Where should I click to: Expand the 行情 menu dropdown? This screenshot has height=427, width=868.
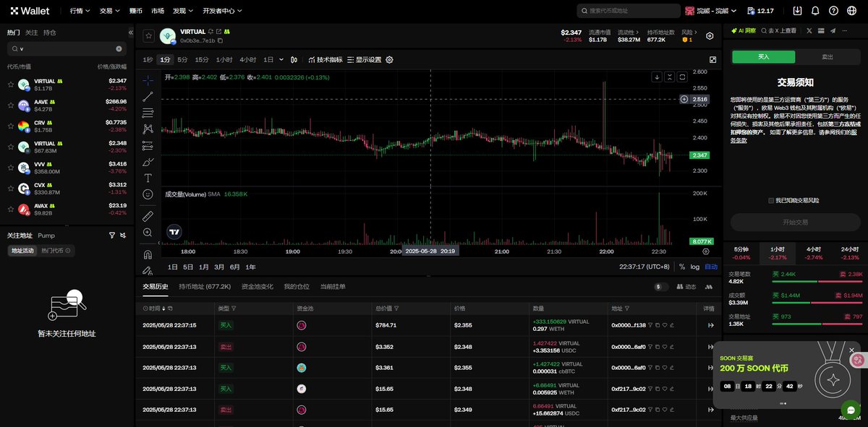pos(80,11)
